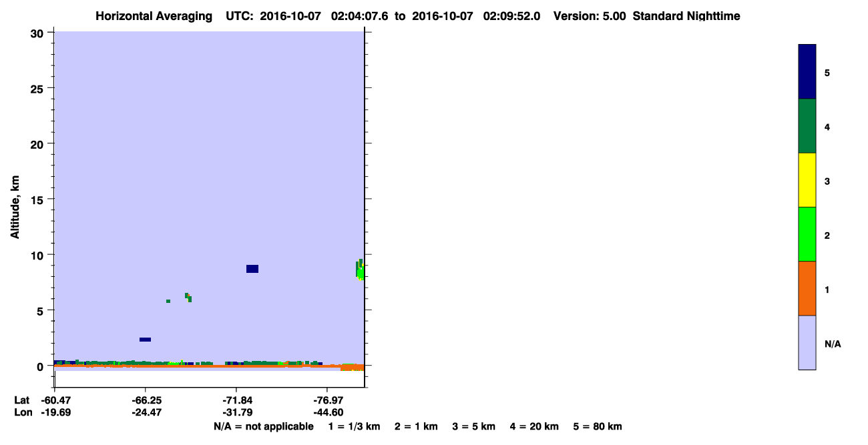This screenshot has height=445, width=868.
Task: Click the colorbar label 3
Action: click(x=827, y=181)
